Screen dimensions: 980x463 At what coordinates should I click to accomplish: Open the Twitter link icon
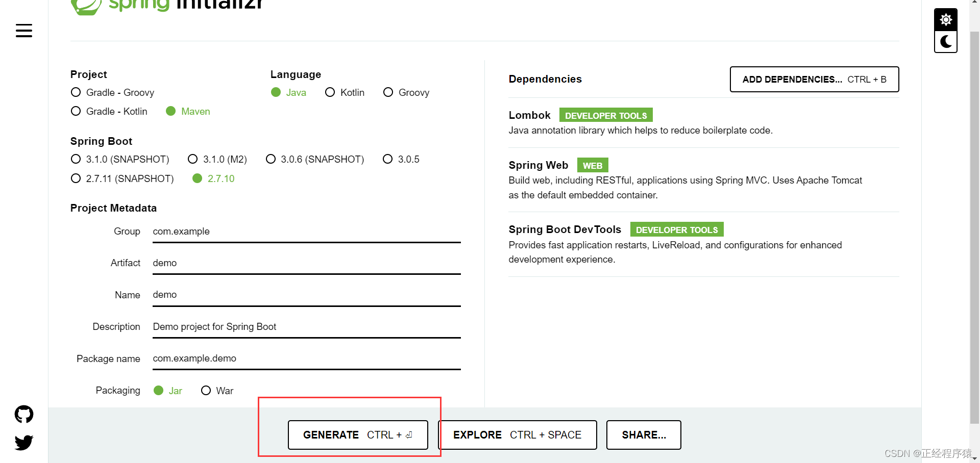24,442
